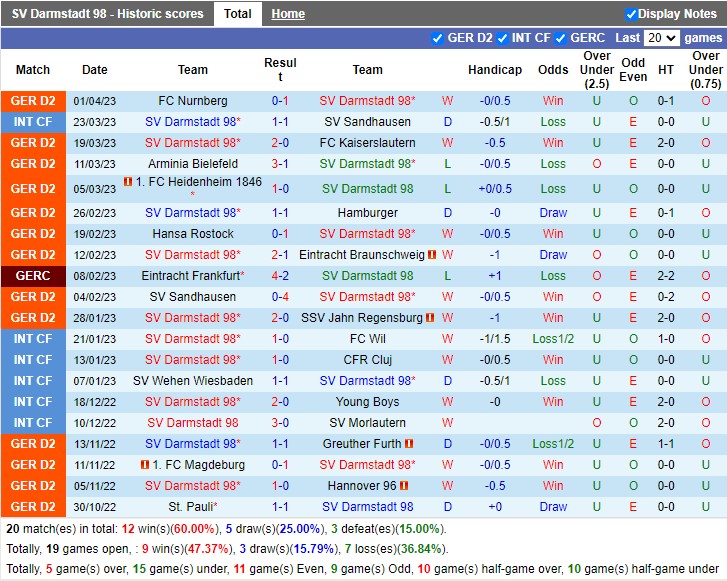Click SV Darmstad 98 Historic scores title
The height and width of the screenshot is (581, 727).
click(x=108, y=14)
